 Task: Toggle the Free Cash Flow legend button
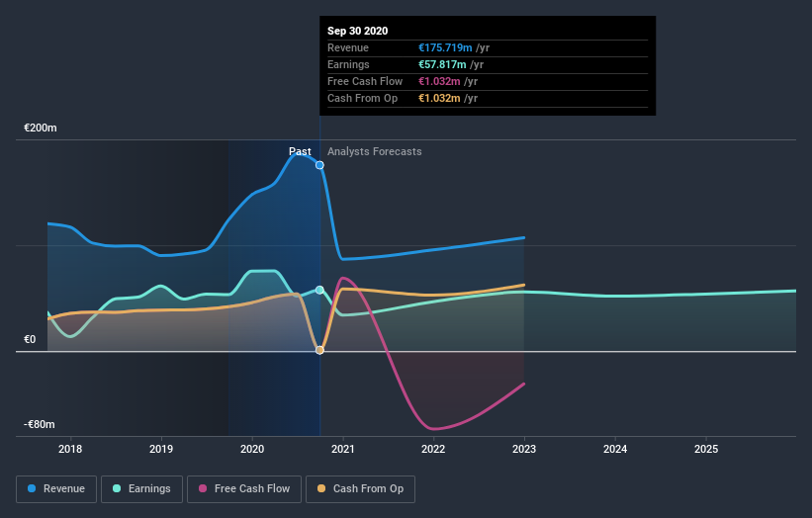[244, 489]
